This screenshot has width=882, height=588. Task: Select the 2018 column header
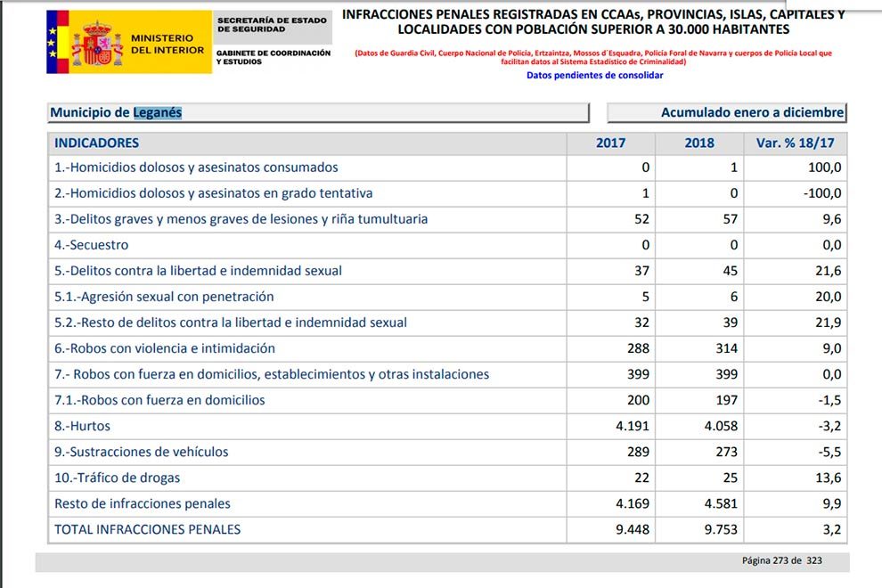coord(699,143)
